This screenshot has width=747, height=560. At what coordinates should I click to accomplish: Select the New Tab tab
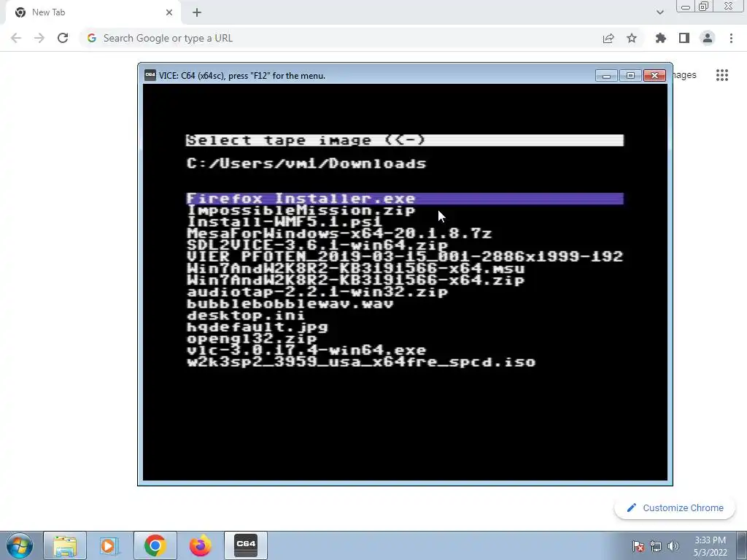(x=93, y=12)
